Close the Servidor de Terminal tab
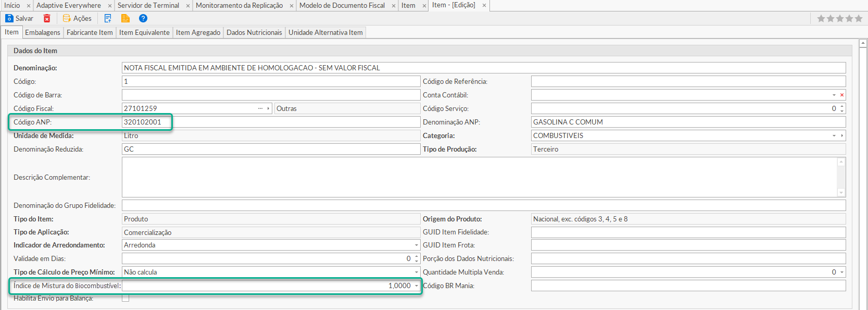Viewport: 868px width, 310px height. [188, 6]
